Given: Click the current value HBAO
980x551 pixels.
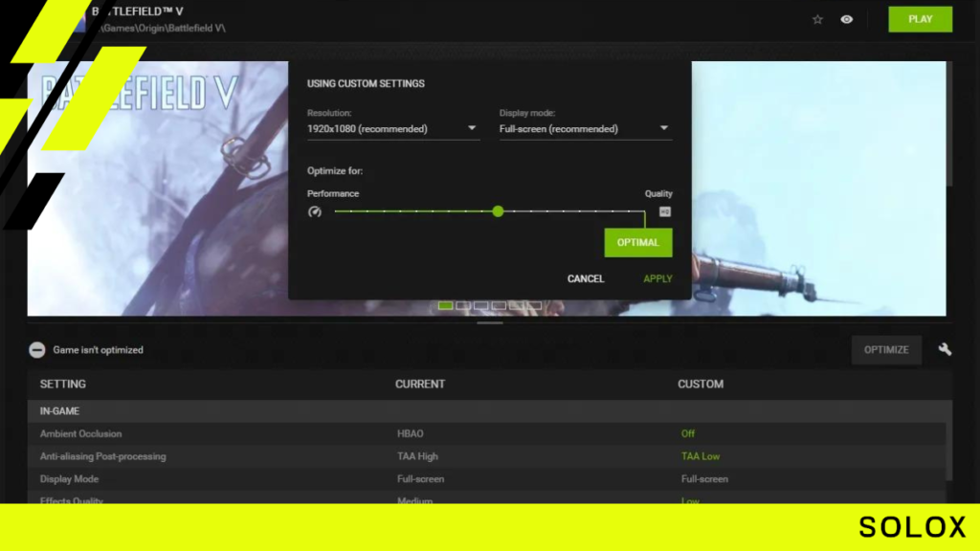Looking at the screenshot, I should 410,433.
